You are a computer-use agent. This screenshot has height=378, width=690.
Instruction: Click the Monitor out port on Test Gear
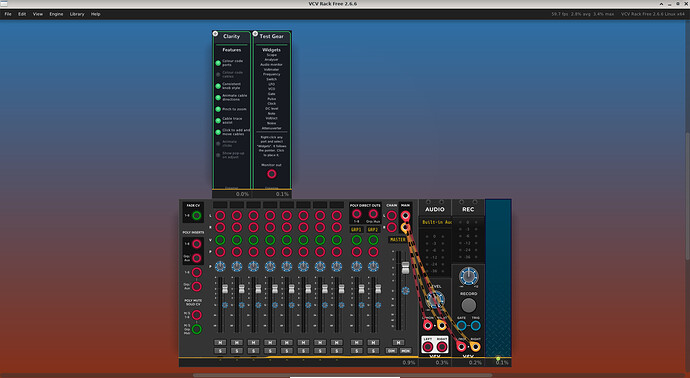(272, 174)
